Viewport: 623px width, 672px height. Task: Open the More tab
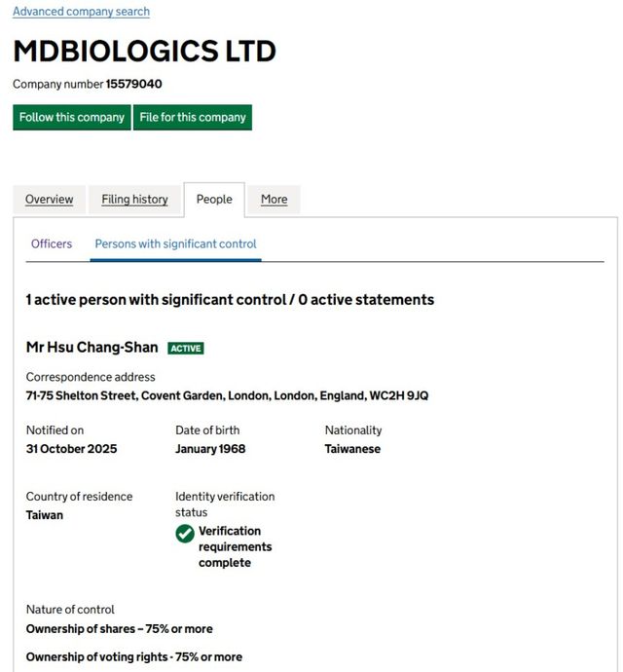[x=274, y=200]
